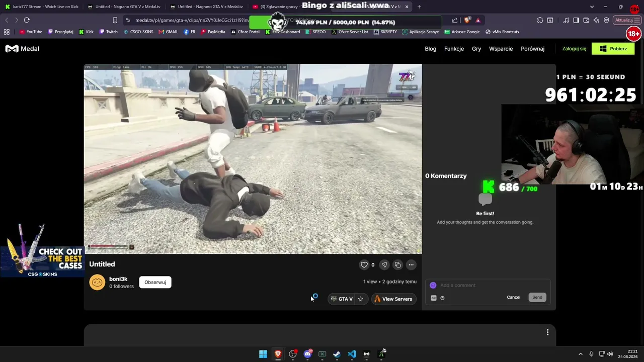
Task: Click the View Servers button
Action: (x=394, y=299)
